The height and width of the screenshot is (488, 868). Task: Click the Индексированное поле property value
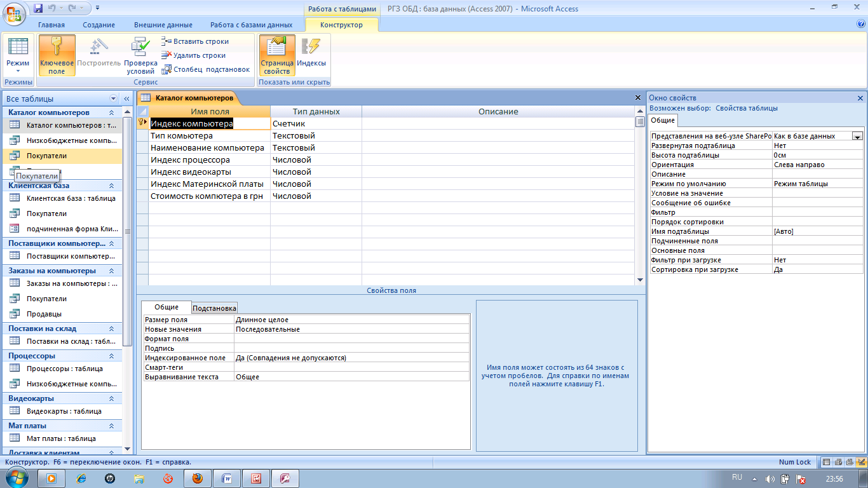click(352, 358)
